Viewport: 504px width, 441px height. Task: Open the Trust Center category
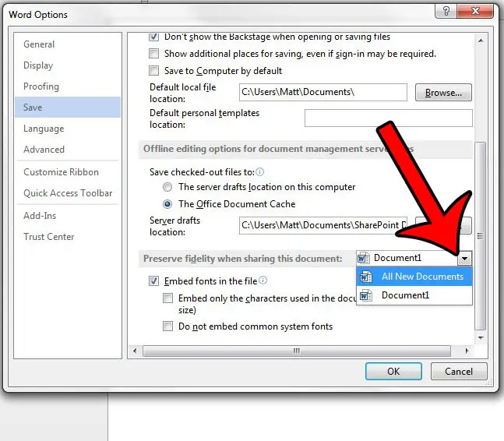click(49, 237)
